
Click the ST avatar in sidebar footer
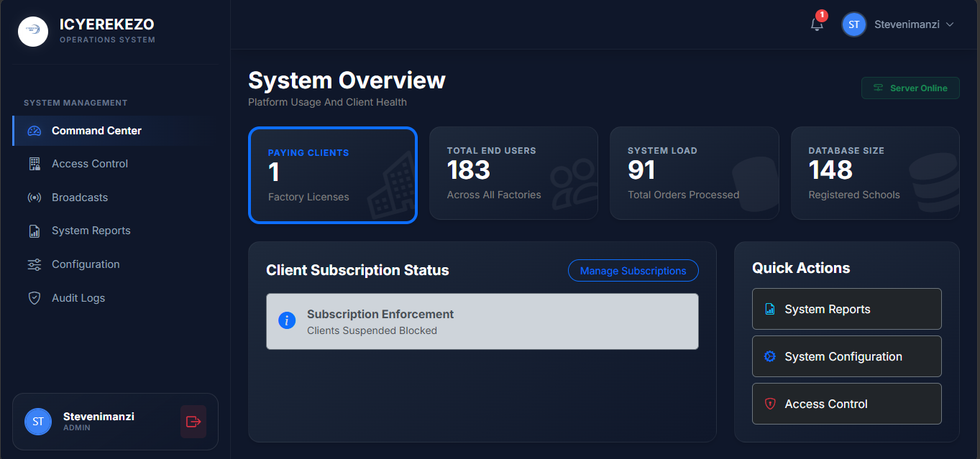[38, 422]
